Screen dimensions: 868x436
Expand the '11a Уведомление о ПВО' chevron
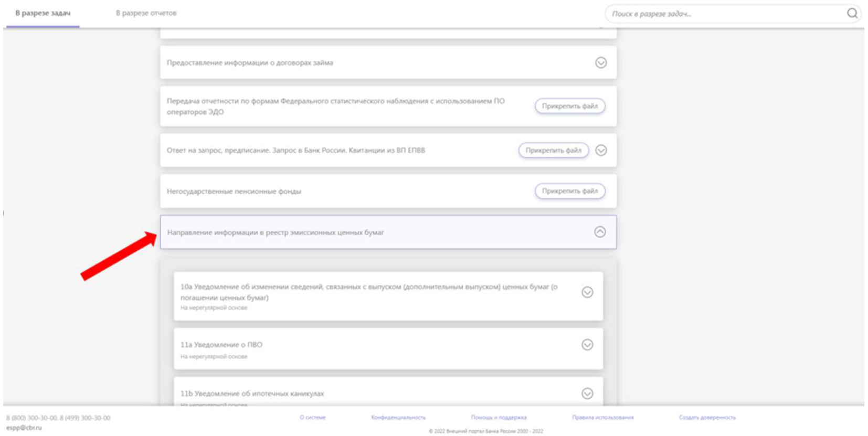click(587, 345)
